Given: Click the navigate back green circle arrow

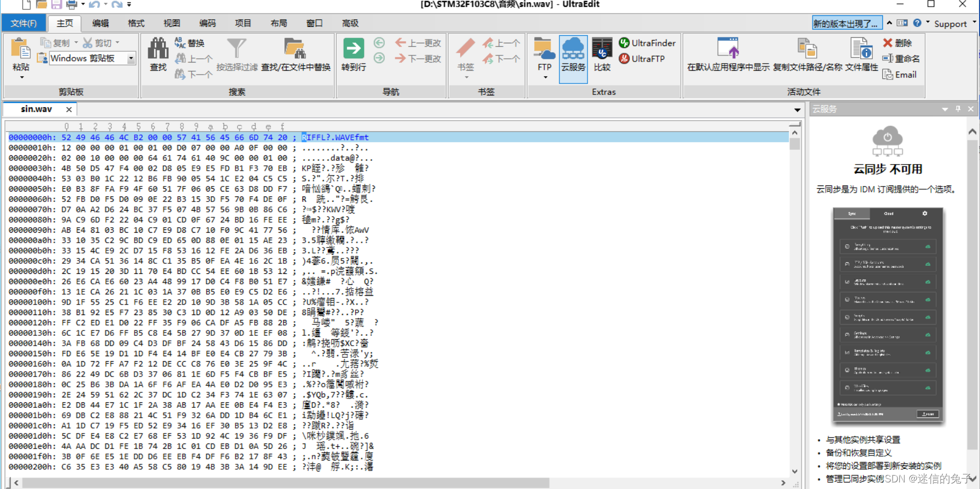Looking at the screenshot, I should tap(379, 42).
